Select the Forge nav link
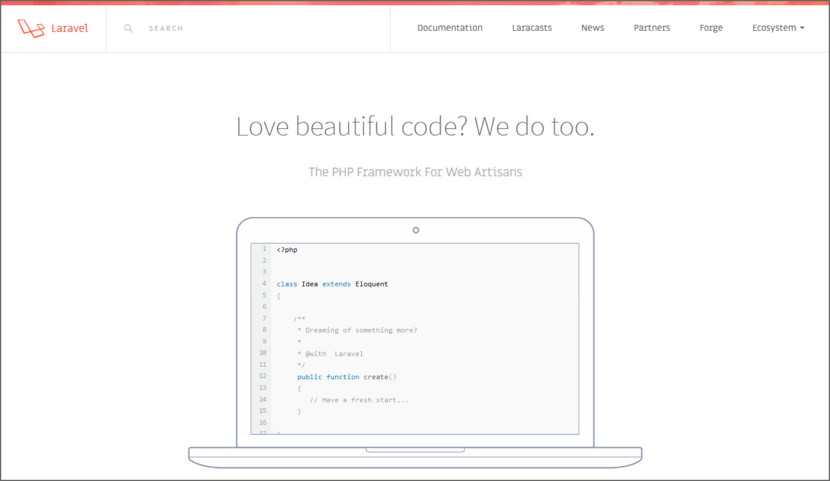 [711, 28]
